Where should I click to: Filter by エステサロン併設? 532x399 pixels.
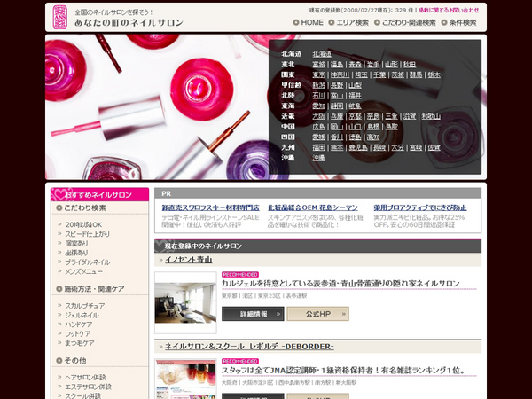tap(88, 387)
